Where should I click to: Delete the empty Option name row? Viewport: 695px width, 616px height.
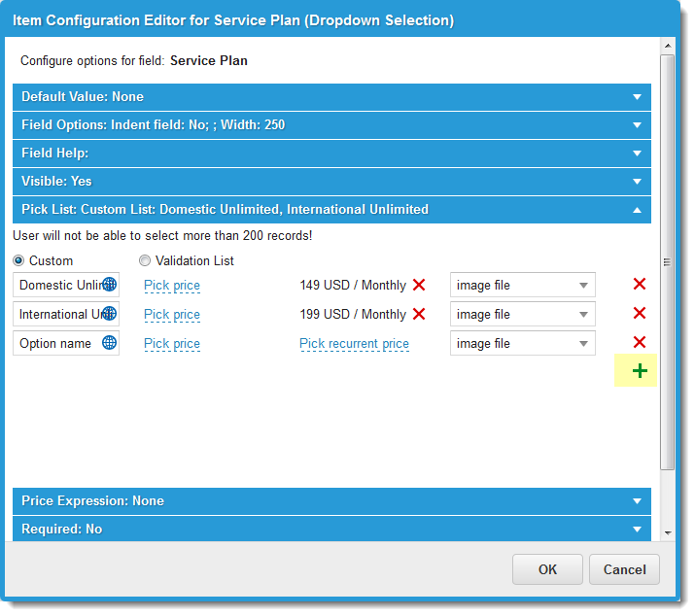pyautogui.click(x=639, y=343)
